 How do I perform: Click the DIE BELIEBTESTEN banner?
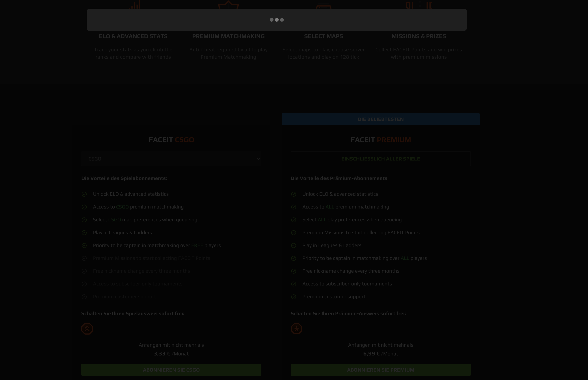pos(380,119)
